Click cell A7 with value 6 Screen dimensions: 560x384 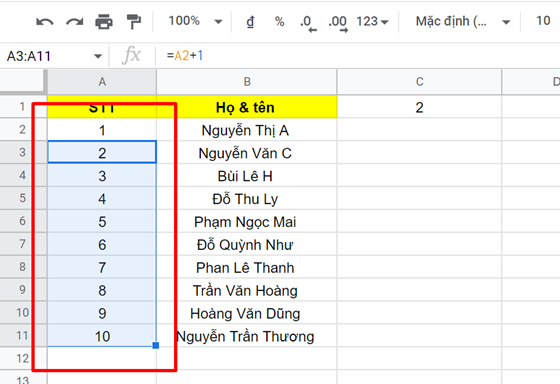click(102, 244)
